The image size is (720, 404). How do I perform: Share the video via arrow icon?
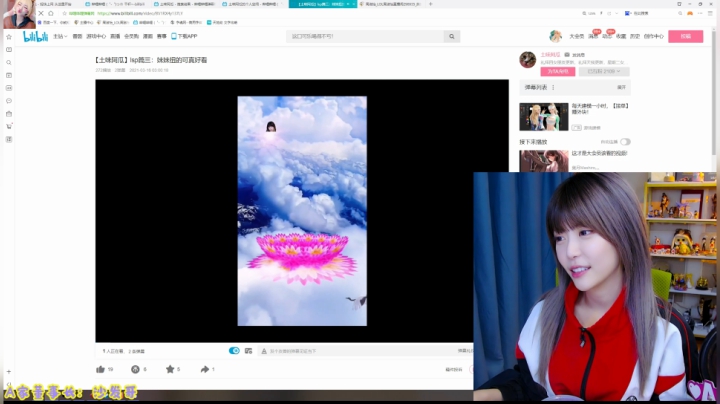[x=205, y=369]
